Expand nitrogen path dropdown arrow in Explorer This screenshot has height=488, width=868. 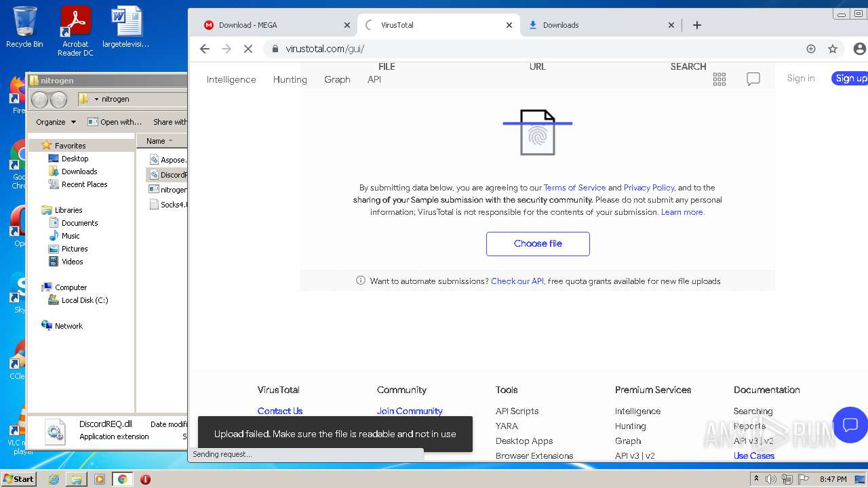click(x=96, y=99)
